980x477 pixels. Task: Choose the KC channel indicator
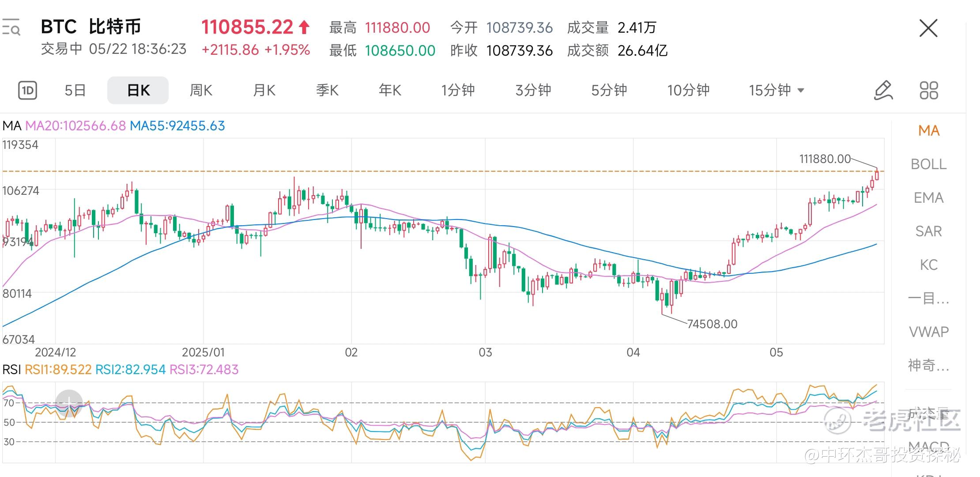928,265
